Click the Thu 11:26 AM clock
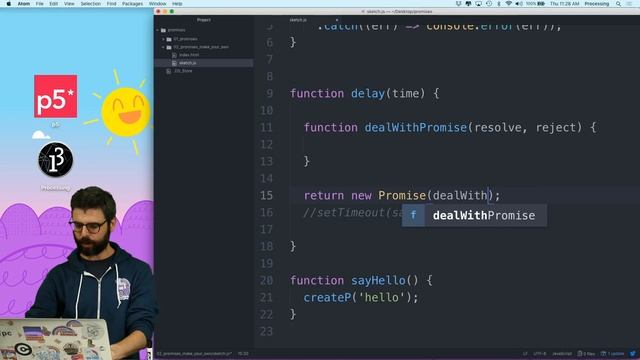Viewport: 640px width, 360px height. 564,4
